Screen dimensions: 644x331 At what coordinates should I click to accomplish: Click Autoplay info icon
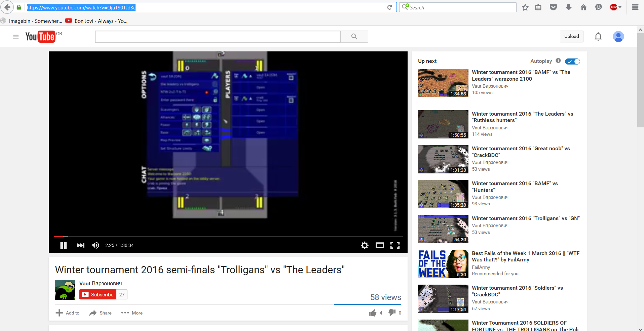pos(558,61)
